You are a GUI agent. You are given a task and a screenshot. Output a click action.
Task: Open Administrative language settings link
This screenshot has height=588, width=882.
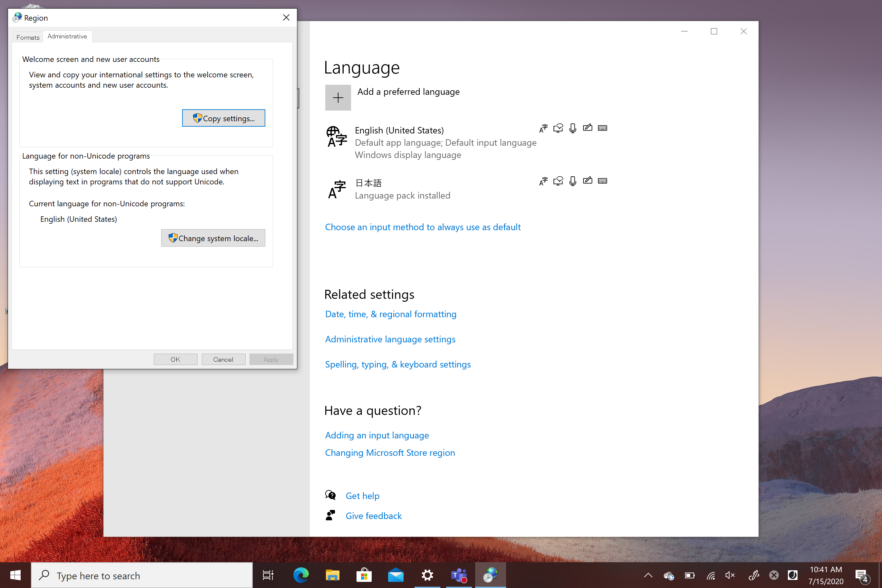pos(390,339)
